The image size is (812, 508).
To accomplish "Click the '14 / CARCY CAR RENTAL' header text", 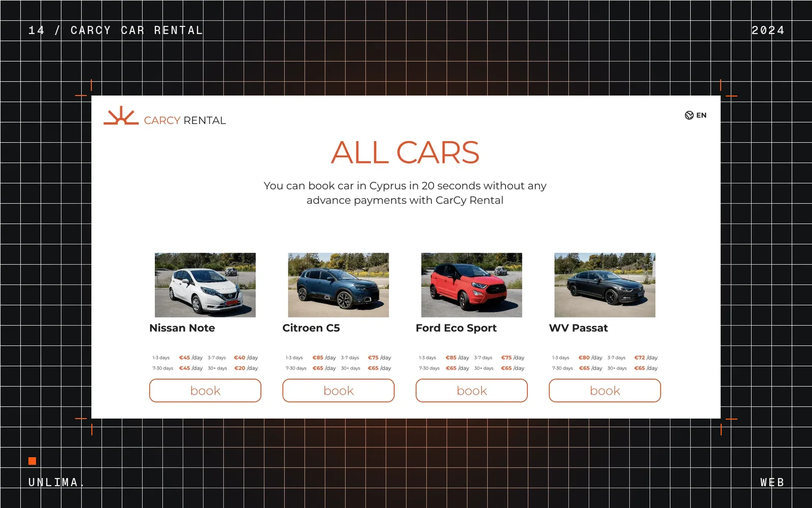I will (x=116, y=30).
